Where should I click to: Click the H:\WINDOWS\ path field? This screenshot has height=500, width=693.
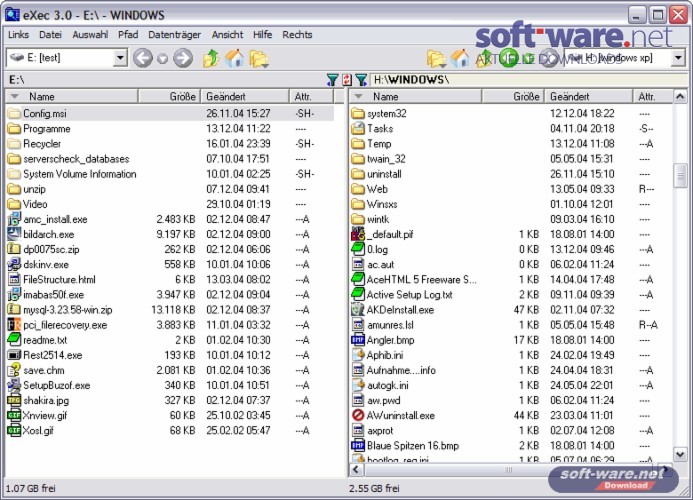coord(528,80)
